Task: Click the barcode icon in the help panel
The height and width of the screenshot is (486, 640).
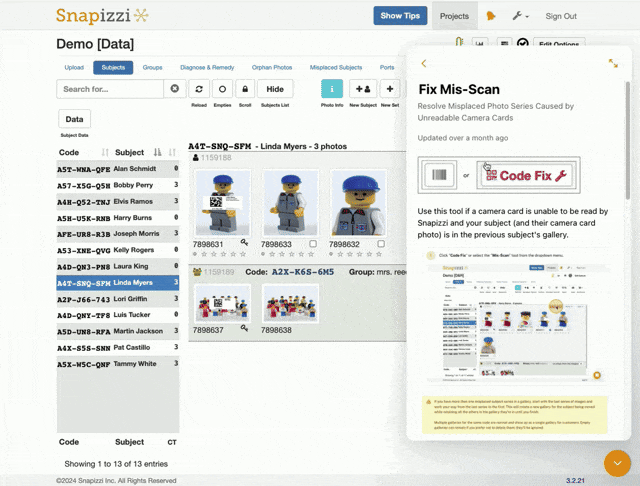Action: tap(439, 175)
